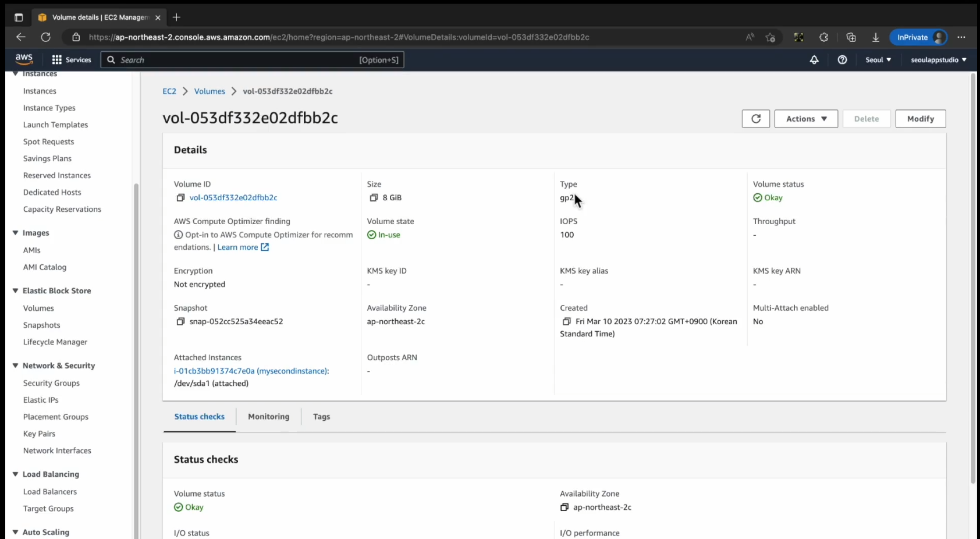Click the Modify button
This screenshot has height=539, width=980.
tap(921, 119)
